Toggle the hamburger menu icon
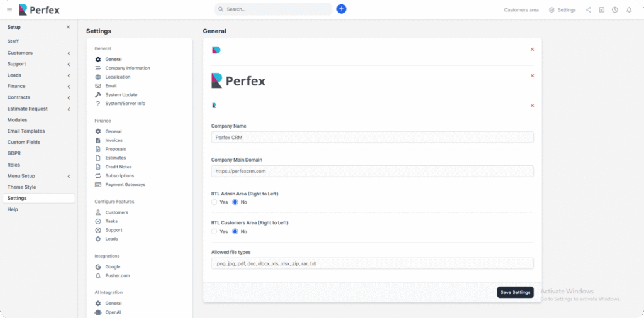644x318 pixels. pos(9,9)
